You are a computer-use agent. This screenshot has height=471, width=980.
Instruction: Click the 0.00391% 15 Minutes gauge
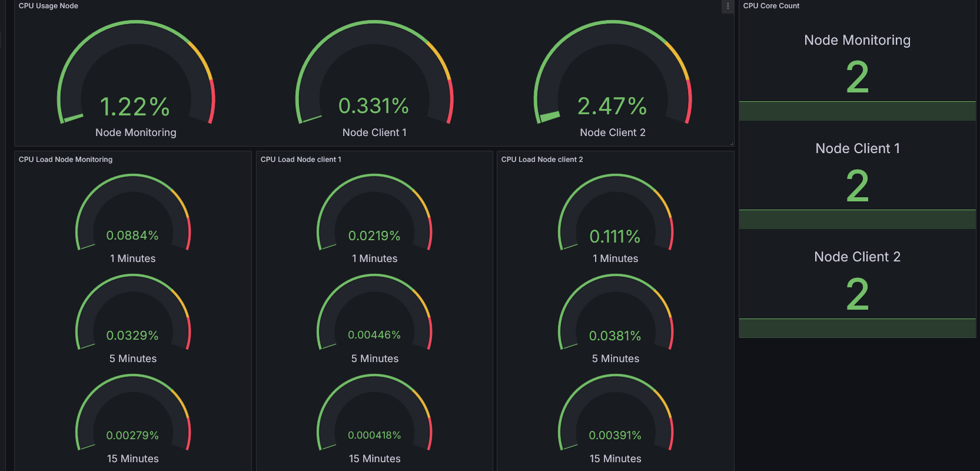tap(615, 436)
